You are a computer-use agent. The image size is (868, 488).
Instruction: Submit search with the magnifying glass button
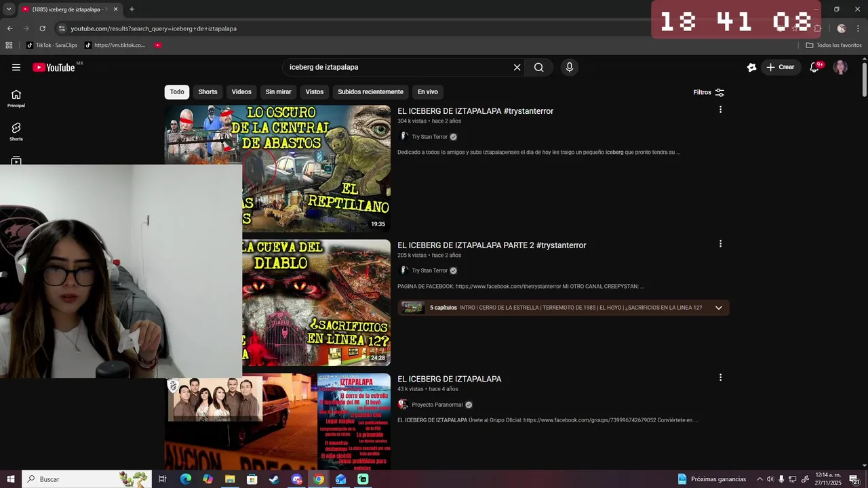tap(538, 67)
